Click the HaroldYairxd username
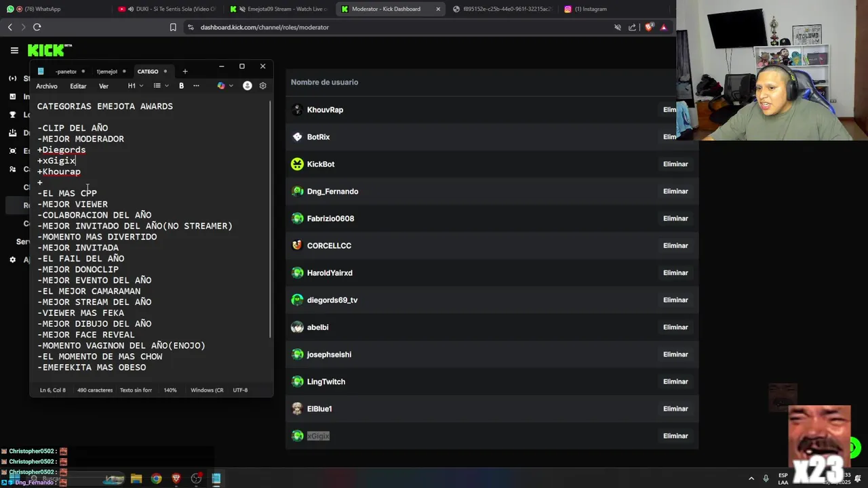Screen dimensions: 868x488 click(x=330, y=273)
